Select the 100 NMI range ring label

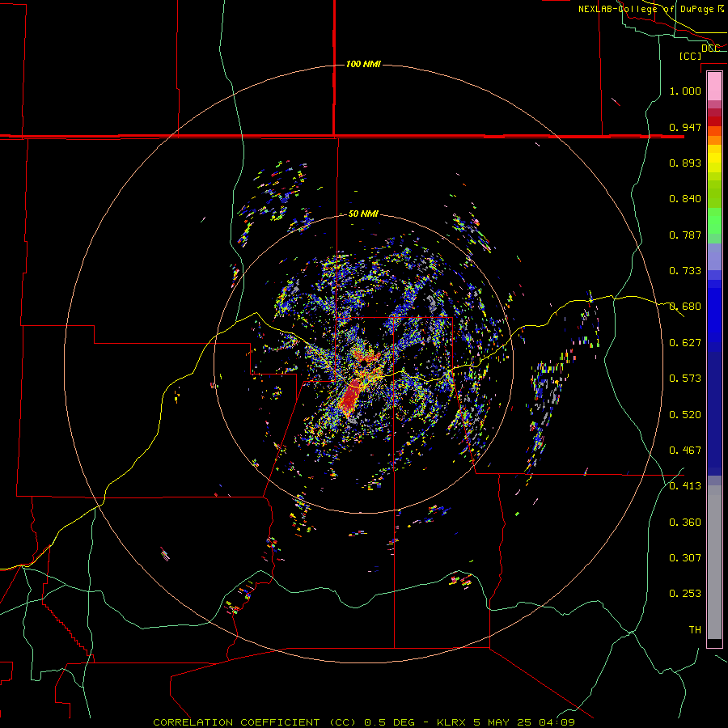363,64
